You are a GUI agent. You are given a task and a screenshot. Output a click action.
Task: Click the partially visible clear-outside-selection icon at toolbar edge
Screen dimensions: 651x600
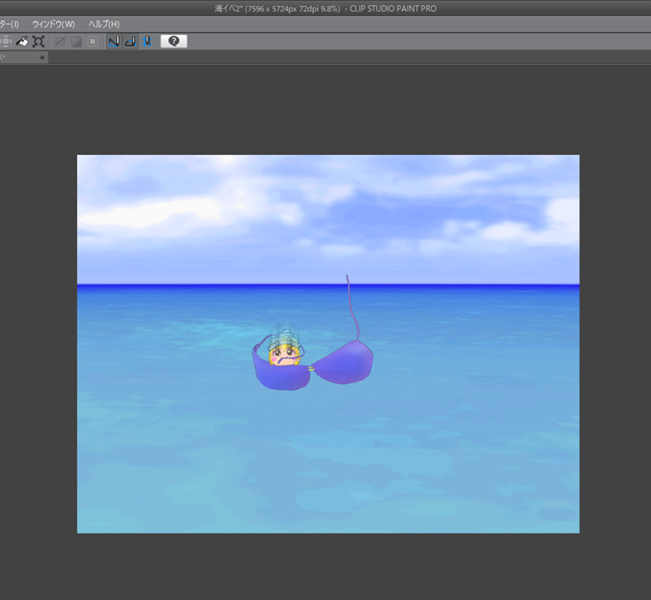point(6,42)
